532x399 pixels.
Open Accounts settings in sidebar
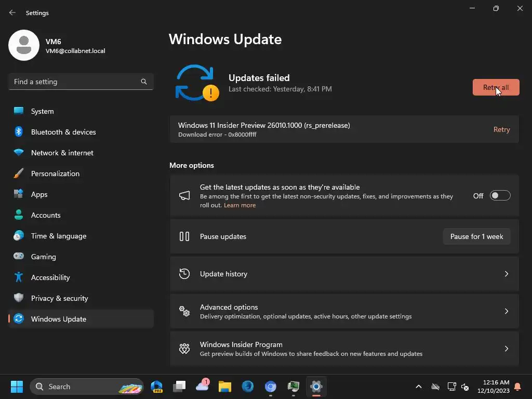[81, 215]
